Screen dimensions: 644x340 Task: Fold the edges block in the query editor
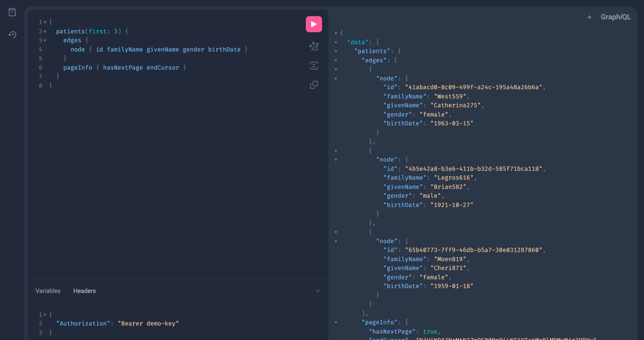pos(45,41)
